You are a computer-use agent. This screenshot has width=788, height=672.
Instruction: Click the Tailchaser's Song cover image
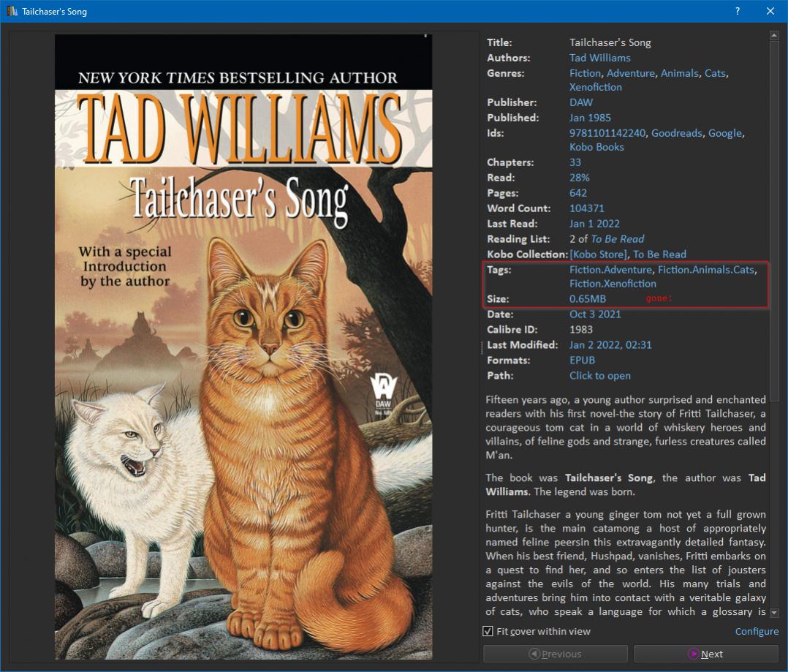click(243, 347)
